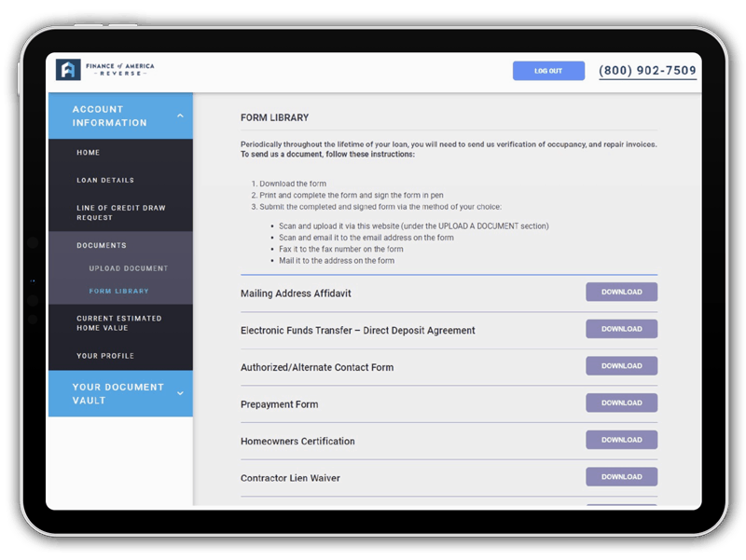Open the Upload Document page
The width and height of the screenshot is (746, 560).
click(129, 268)
